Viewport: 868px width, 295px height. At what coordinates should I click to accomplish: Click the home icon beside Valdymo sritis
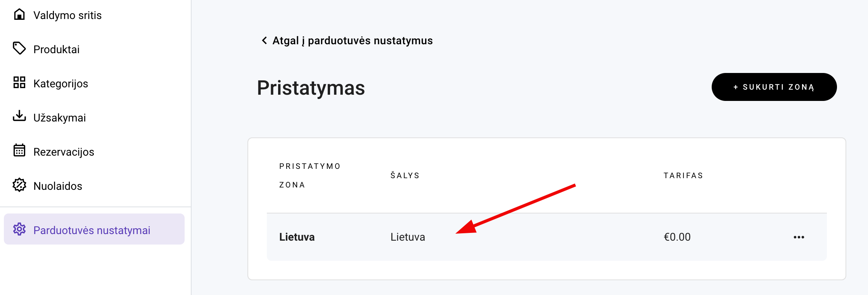[19, 14]
